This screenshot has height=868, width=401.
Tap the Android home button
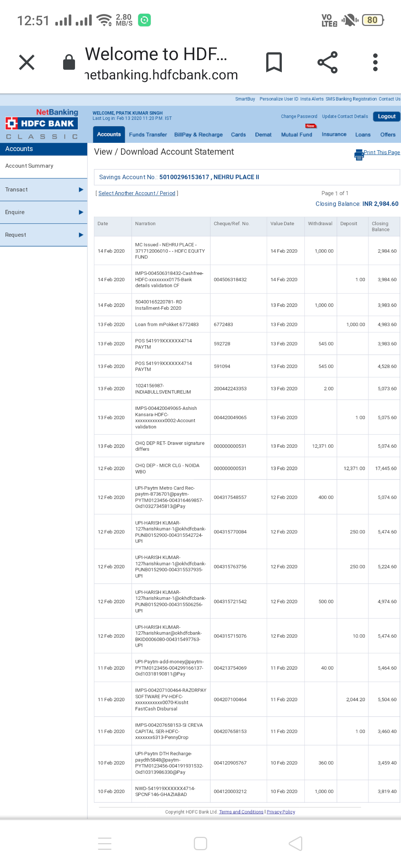tap(200, 844)
